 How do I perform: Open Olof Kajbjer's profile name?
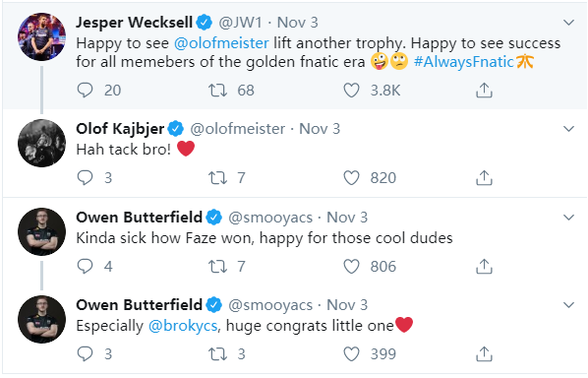(x=120, y=129)
